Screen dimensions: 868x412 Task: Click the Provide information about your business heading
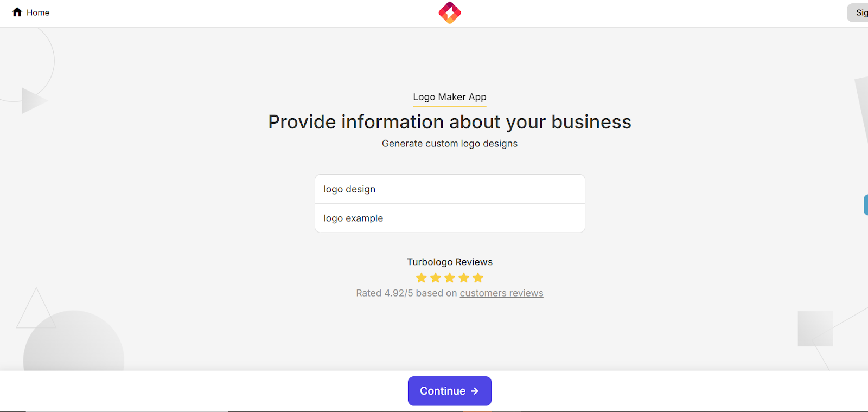coord(449,121)
